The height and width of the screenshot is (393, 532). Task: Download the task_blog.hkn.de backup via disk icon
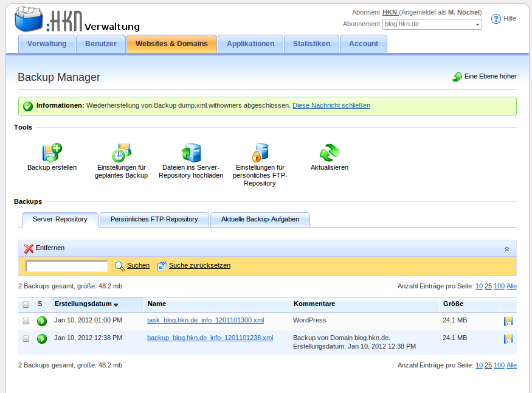(x=508, y=321)
